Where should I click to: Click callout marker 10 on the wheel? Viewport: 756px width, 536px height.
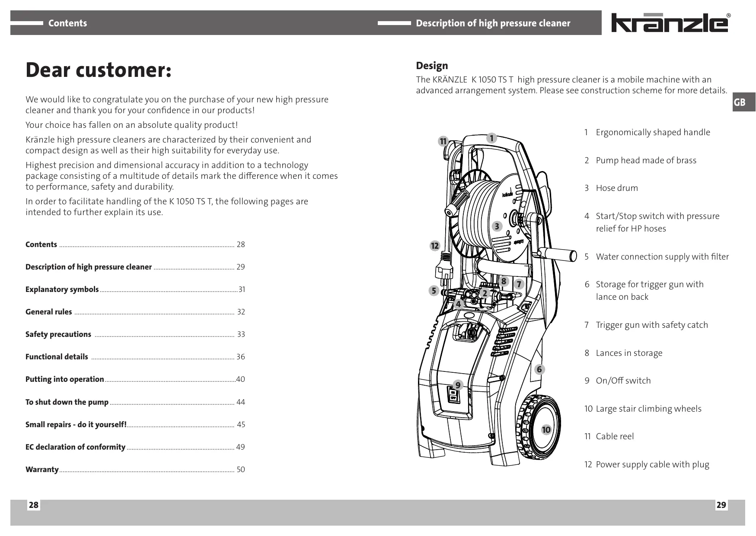[546, 429]
